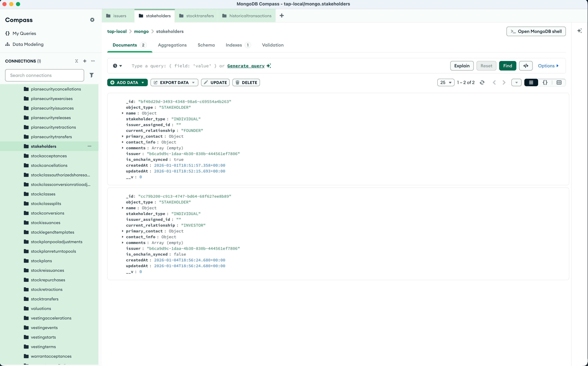Open Compass settings gear icon
This screenshot has width=588, height=366.
(x=92, y=20)
